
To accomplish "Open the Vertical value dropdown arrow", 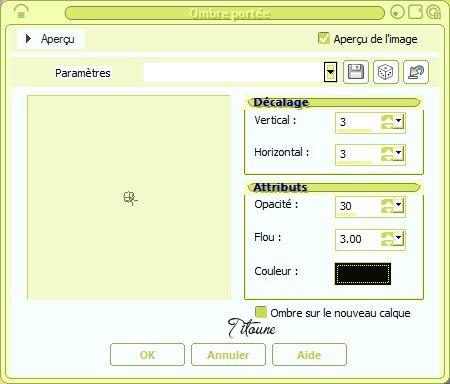I will [x=399, y=121].
